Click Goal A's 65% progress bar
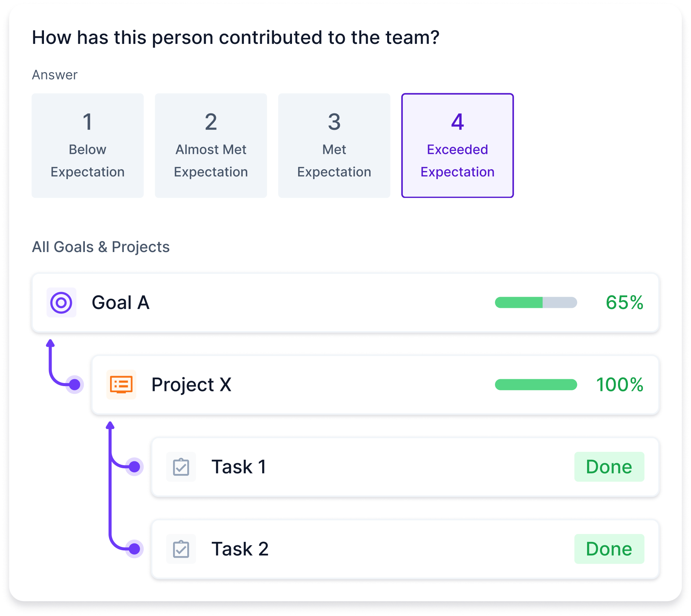This screenshot has height=616, width=691. click(x=535, y=303)
